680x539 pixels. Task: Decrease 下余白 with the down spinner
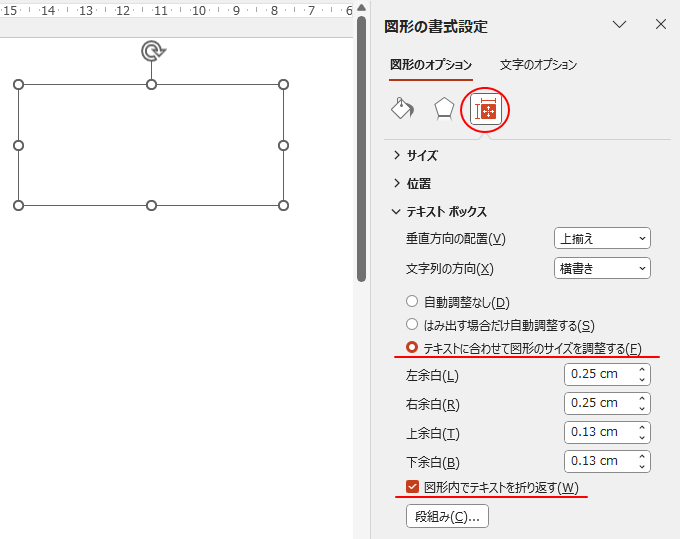pos(642,467)
